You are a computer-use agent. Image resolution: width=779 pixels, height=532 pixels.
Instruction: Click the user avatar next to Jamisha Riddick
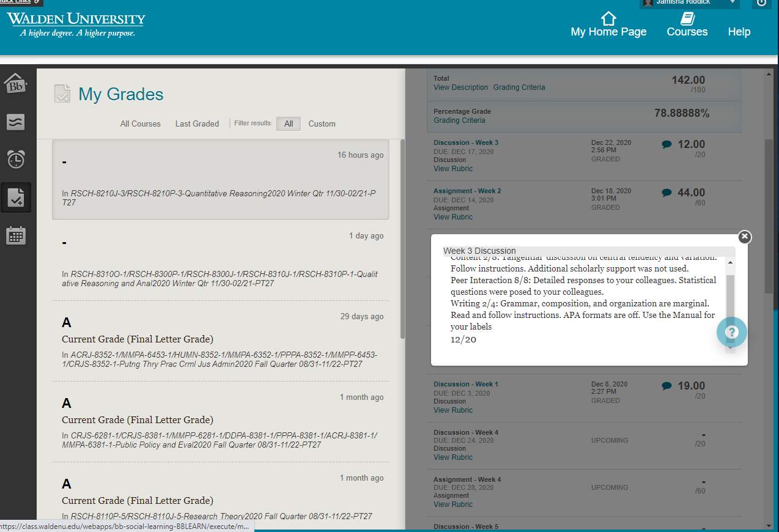648,3
